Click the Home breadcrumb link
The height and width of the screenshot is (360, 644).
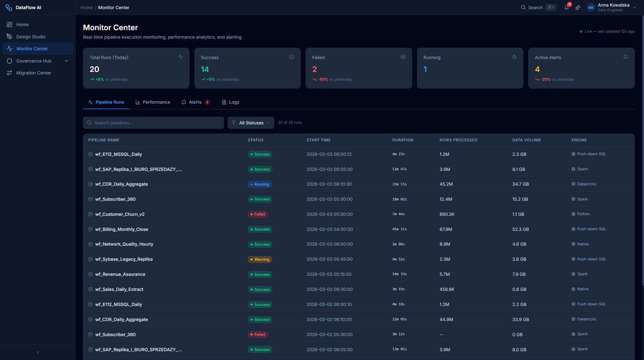click(86, 8)
